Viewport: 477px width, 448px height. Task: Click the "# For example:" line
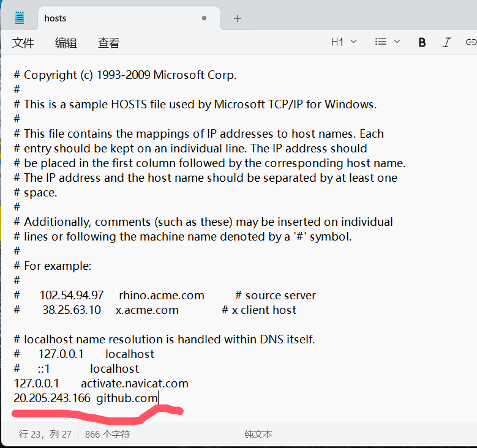53,266
